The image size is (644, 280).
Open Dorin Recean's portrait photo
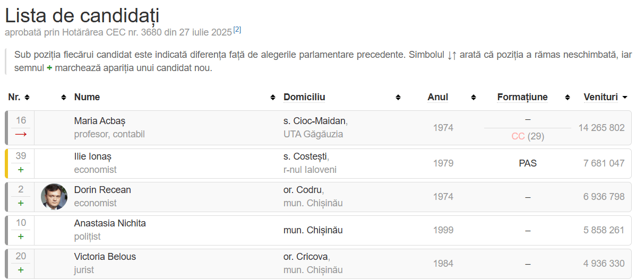pos(54,197)
